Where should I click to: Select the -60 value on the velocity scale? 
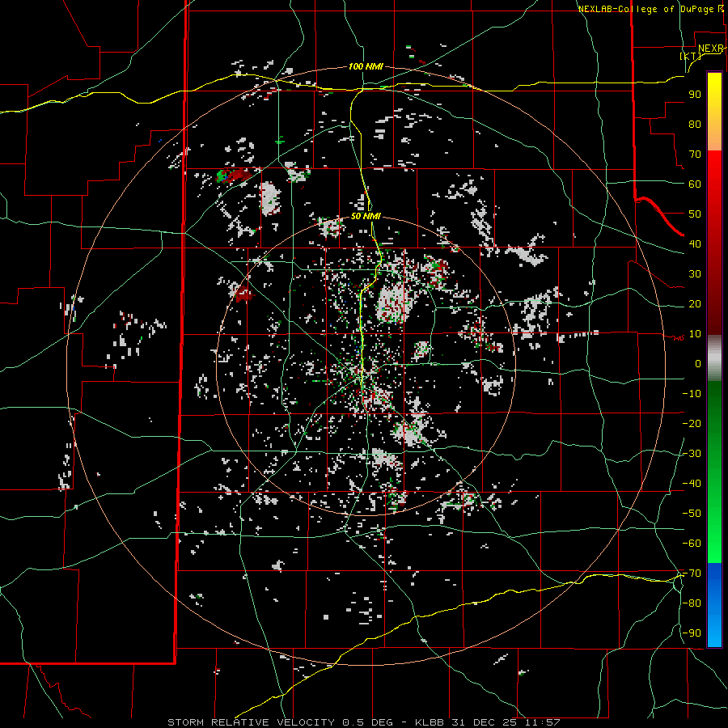tap(692, 544)
